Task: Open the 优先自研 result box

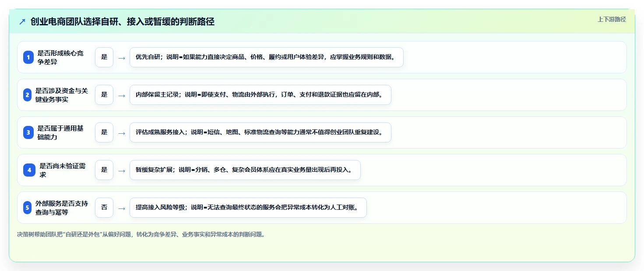Action: coord(266,57)
